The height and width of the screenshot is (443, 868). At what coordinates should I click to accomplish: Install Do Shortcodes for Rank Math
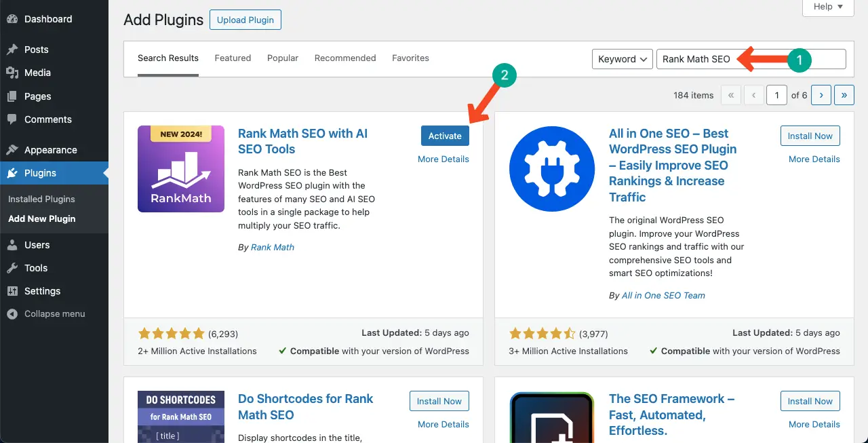click(x=439, y=401)
